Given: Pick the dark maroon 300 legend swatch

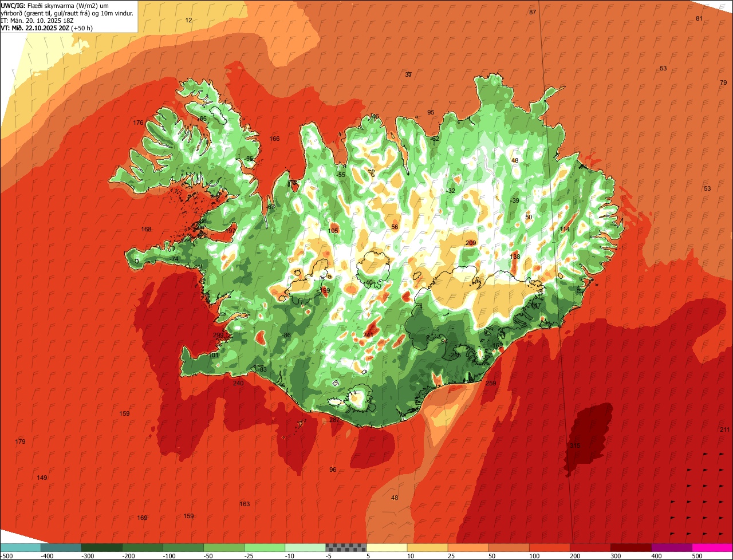Looking at the screenshot, I should (630, 547).
